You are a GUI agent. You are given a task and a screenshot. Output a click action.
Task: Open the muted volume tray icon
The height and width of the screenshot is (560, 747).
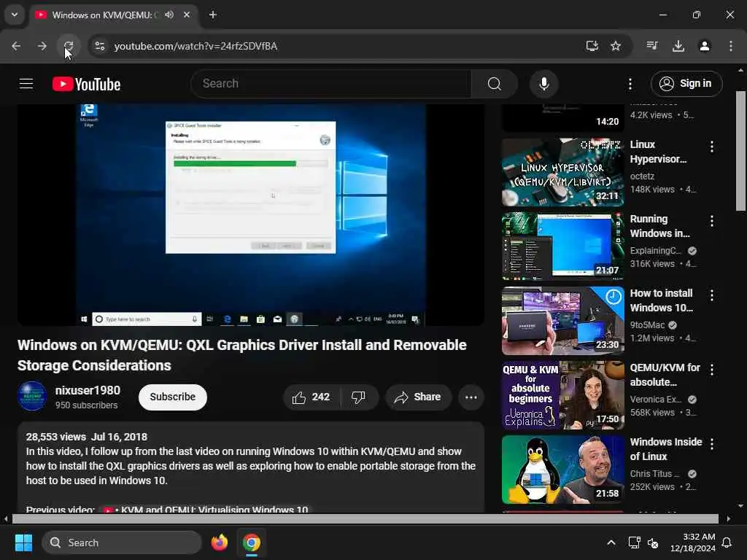coord(653,542)
